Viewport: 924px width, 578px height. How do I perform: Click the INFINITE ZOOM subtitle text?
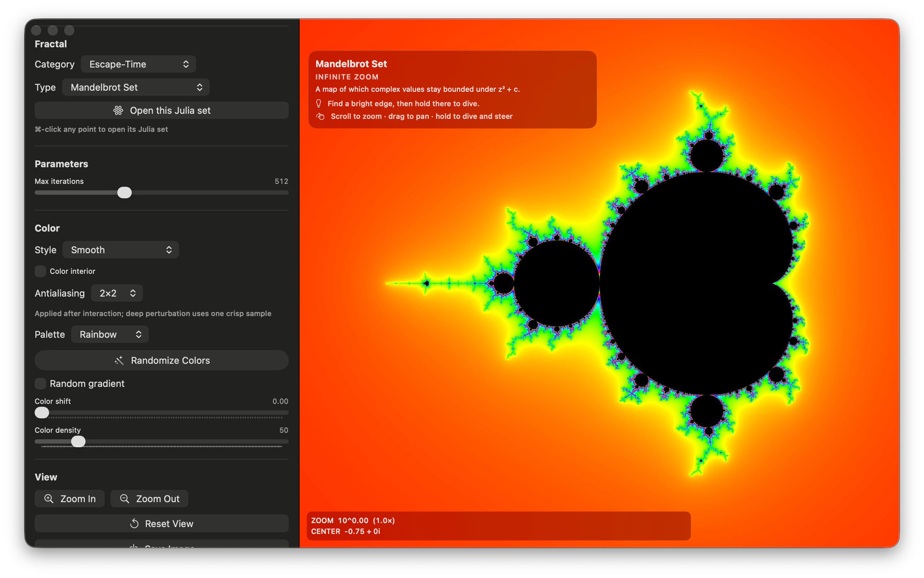pos(347,77)
